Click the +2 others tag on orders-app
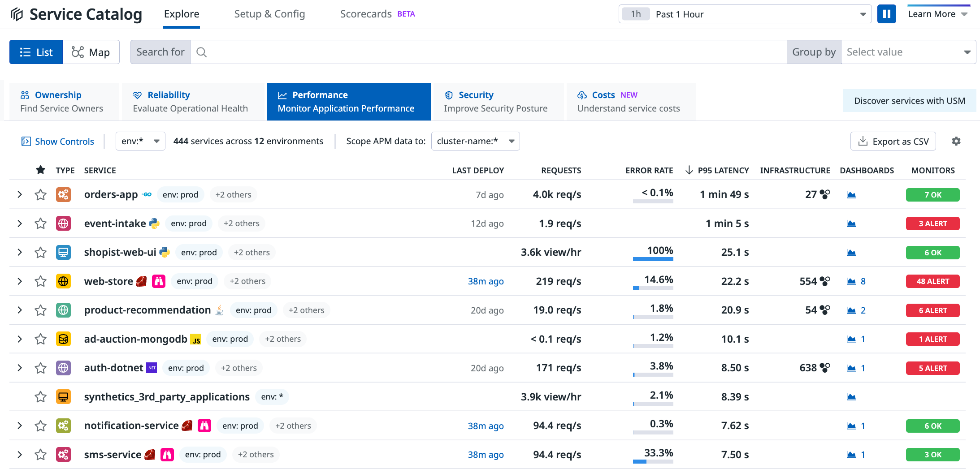 click(x=233, y=194)
